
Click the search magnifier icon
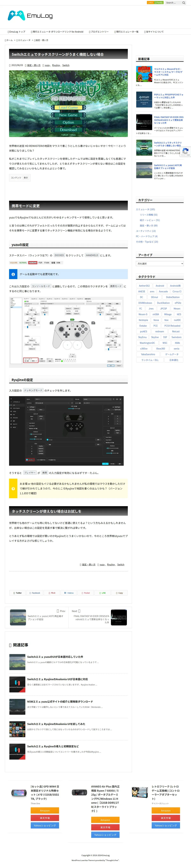coord(184,3)
